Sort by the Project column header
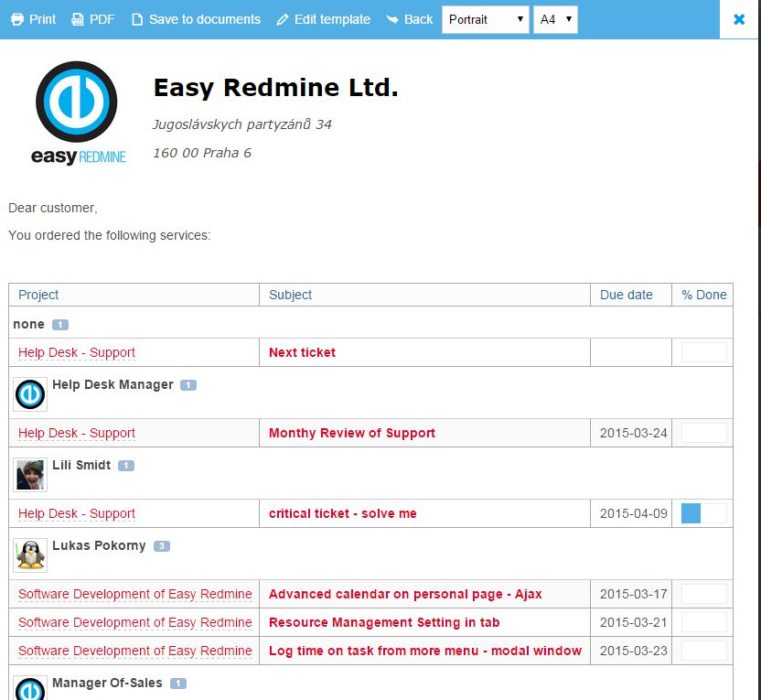This screenshot has width=761, height=700. point(38,295)
